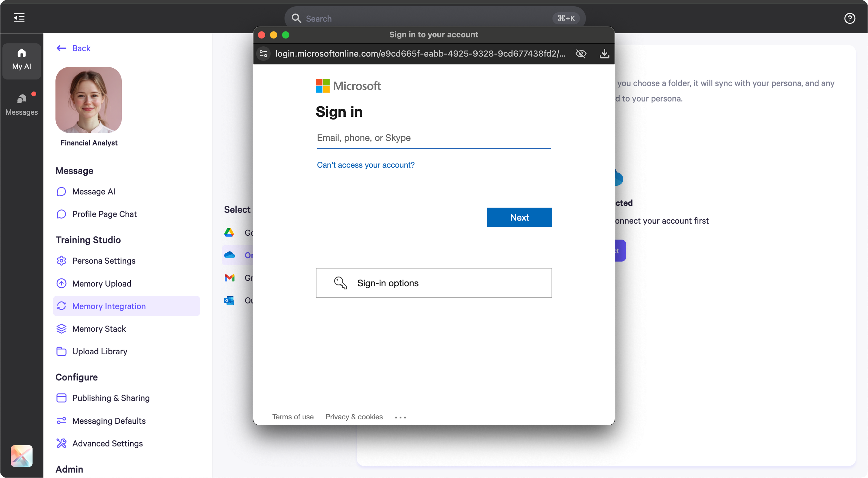868x478 pixels.
Task: Select the OneDrive cloud icon
Action: (x=229, y=255)
